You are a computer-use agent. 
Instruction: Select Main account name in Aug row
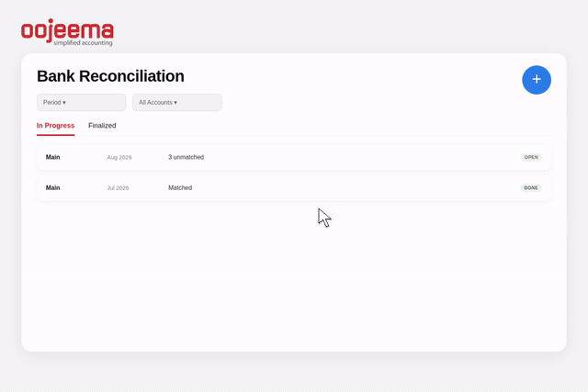coord(53,157)
